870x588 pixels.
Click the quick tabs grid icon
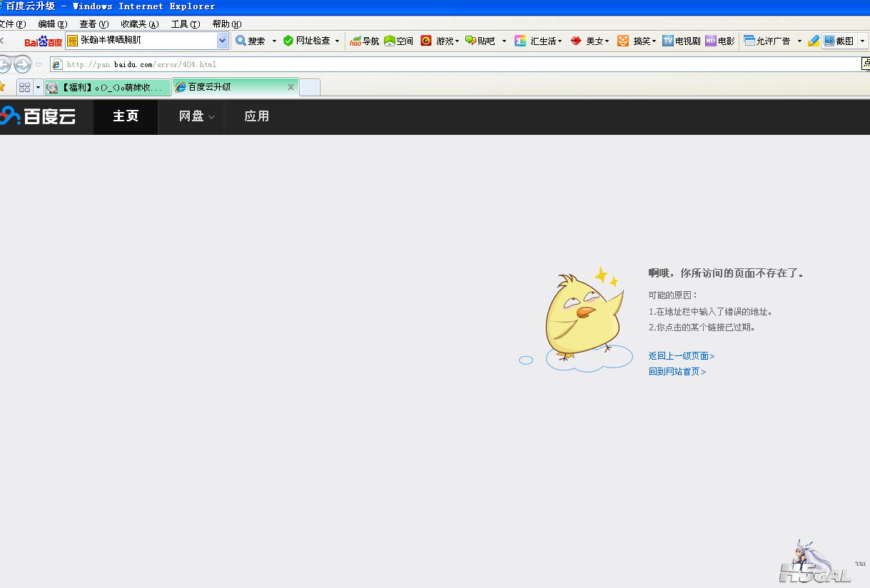point(24,87)
